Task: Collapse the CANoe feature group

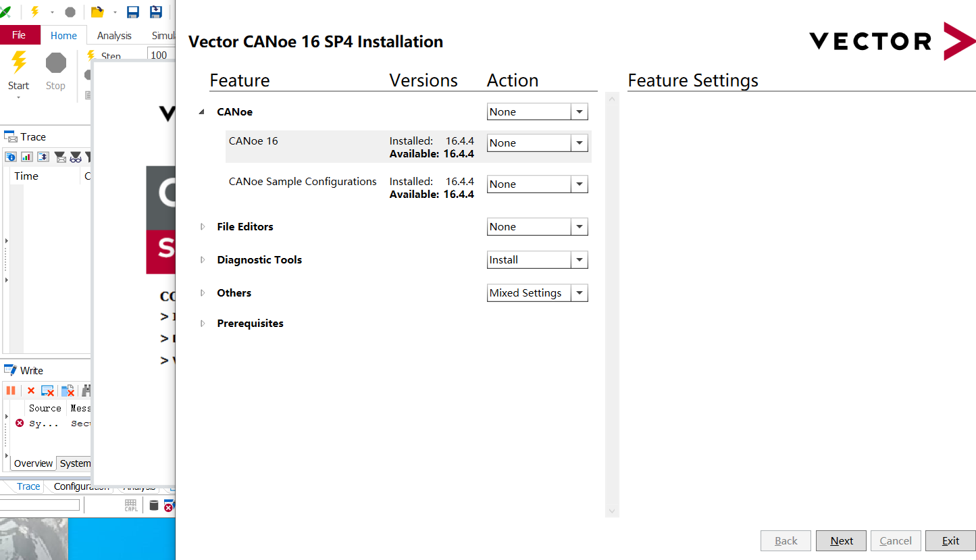Action: 202,112
